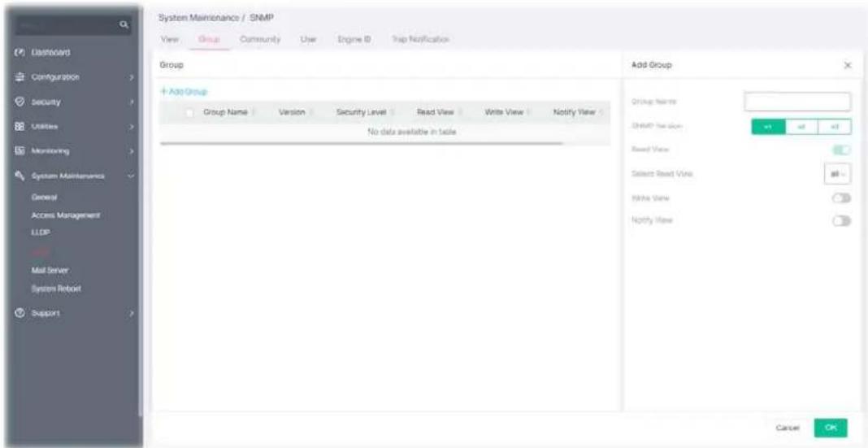Expand the Security menu chevron
The width and height of the screenshot is (868, 448).
click(132, 102)
